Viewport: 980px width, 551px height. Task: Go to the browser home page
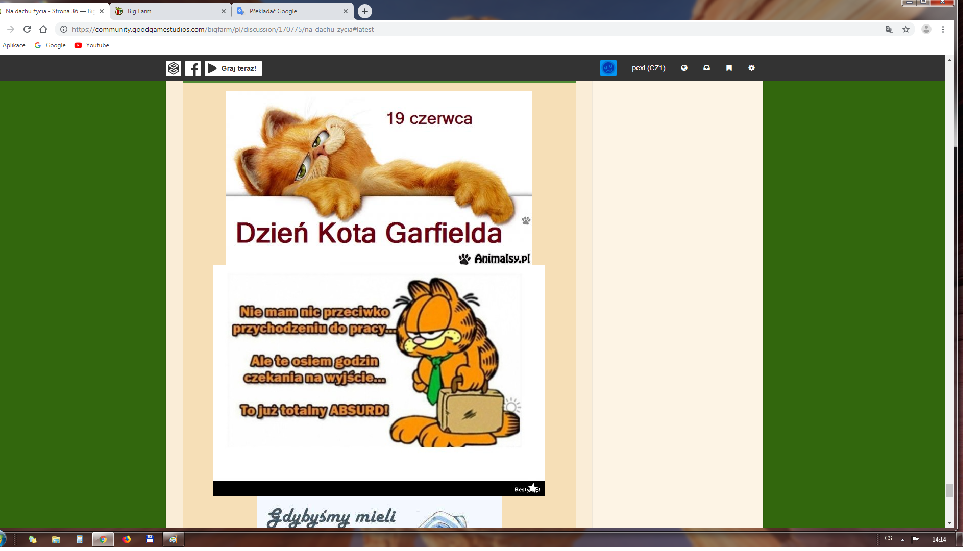tap(43, 29)
